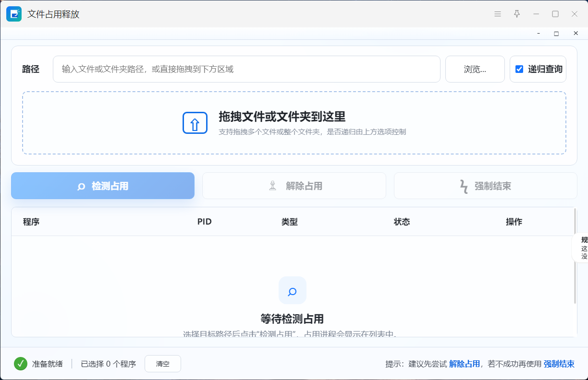Click the green ready checkmark icon
Screen dimensions: 588x380
(21, 364)
